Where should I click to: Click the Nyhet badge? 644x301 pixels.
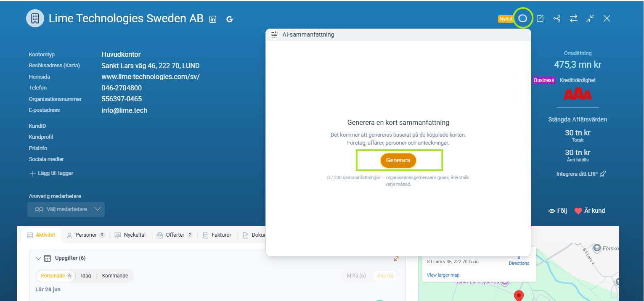(x=506, y=19)
